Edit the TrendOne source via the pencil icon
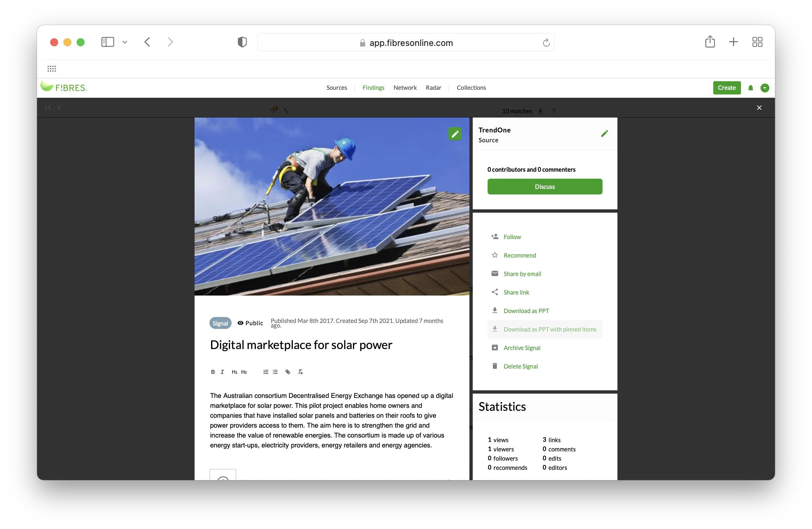 [x=605, y=133]
